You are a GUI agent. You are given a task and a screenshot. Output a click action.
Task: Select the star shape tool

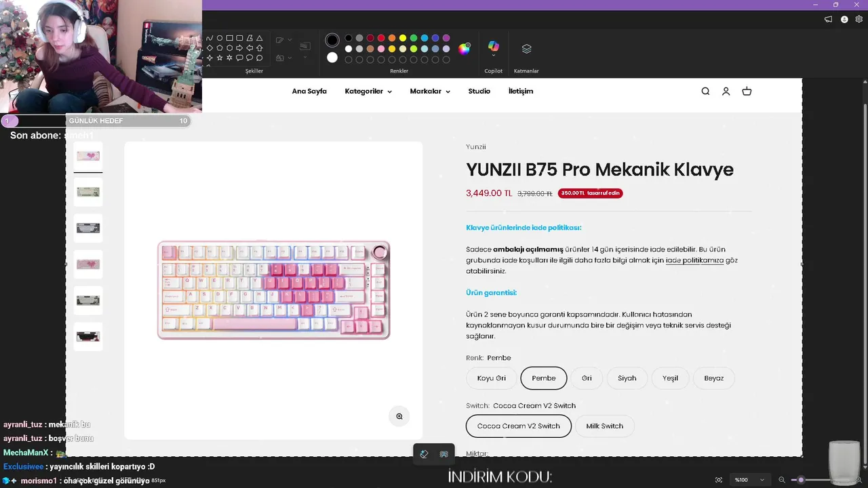click(x=220, y=58)
